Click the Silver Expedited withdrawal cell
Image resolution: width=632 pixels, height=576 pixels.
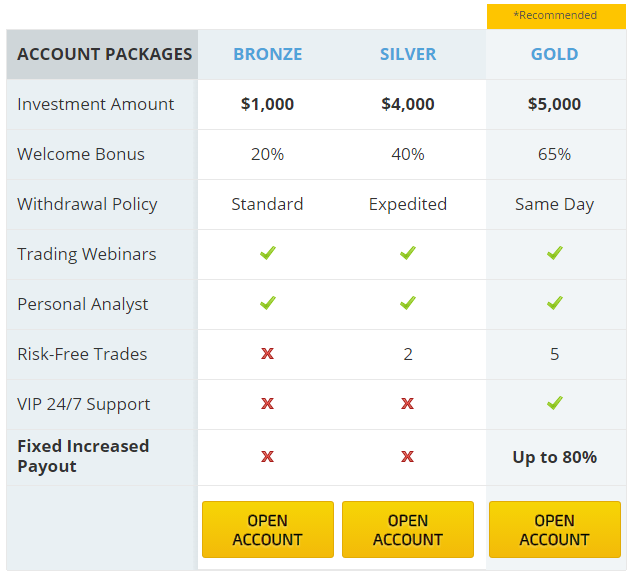click(x=408, y=204)
